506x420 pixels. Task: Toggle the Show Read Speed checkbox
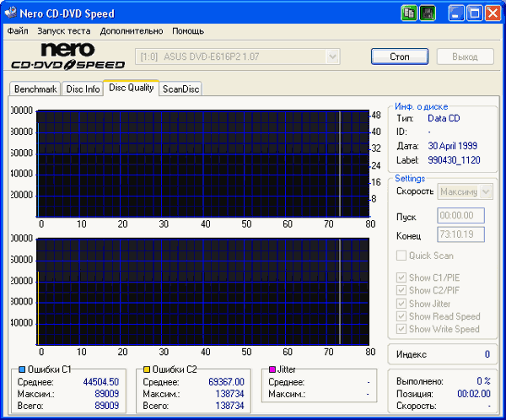(x=401, y=316)
